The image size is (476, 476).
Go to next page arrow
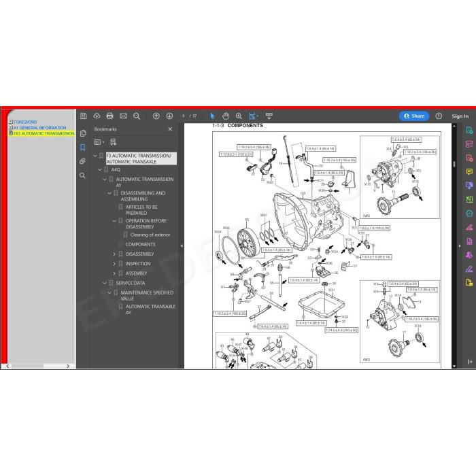pos(169,116)
